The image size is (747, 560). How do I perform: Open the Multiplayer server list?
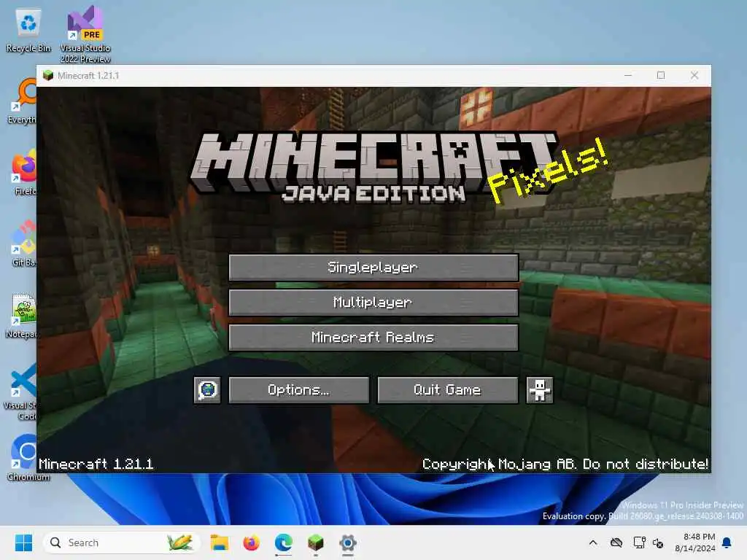[x=373, y=303]
